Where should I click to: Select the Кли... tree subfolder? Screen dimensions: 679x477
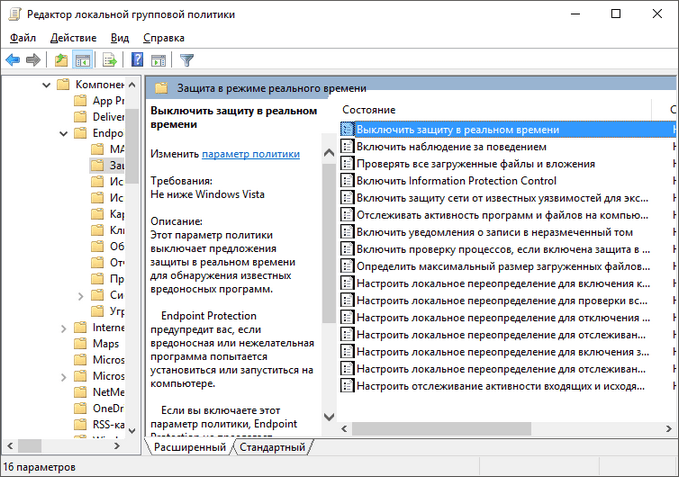[108, 230]
